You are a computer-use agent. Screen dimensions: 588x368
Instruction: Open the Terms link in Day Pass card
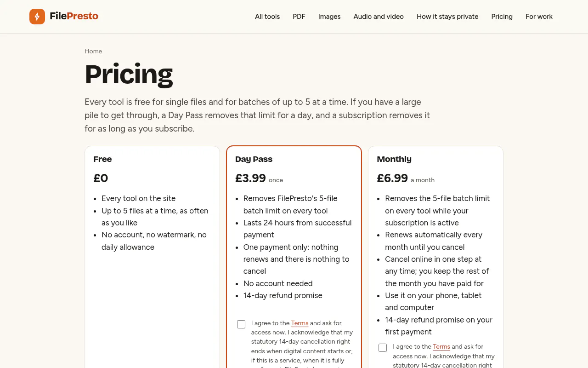(300, 323)
